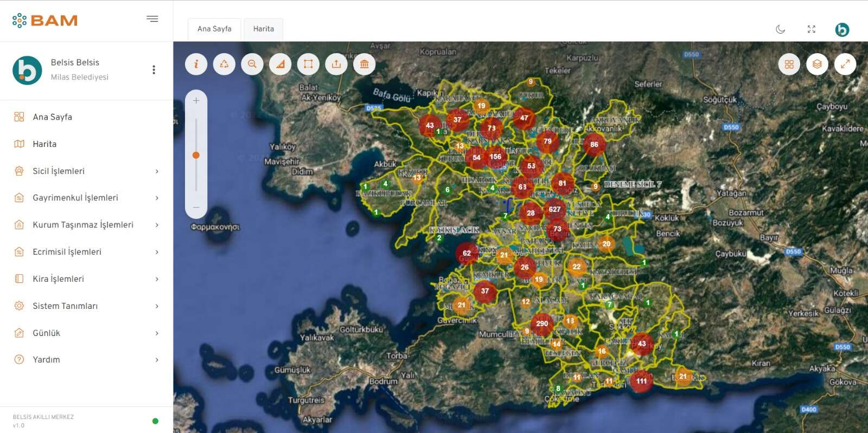Click the upload/export map tool
Image resolution: width=868 pixels, height=433 pixels.
[x=336, y=64]
